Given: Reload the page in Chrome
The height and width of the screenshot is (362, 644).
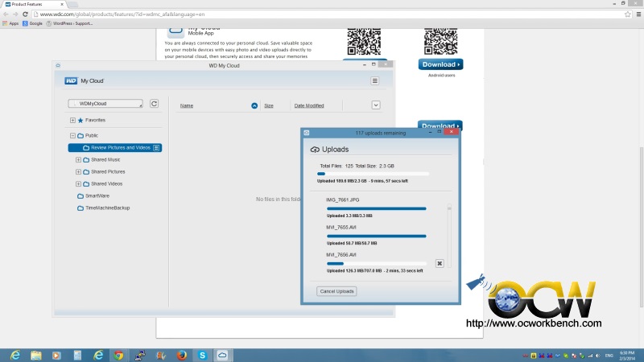Looking at the screenshot, I should (x=25, y=14).
